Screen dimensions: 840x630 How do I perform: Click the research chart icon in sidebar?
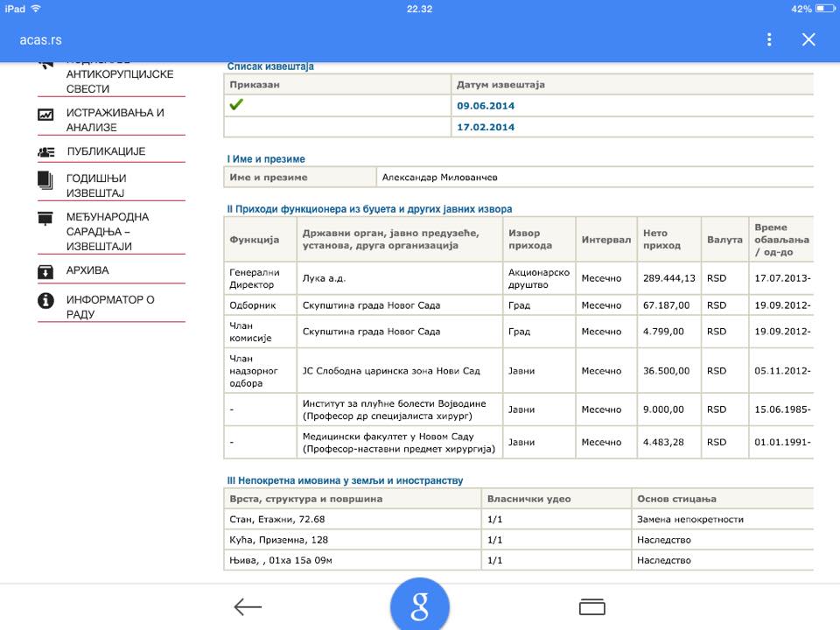click(45, 114)
